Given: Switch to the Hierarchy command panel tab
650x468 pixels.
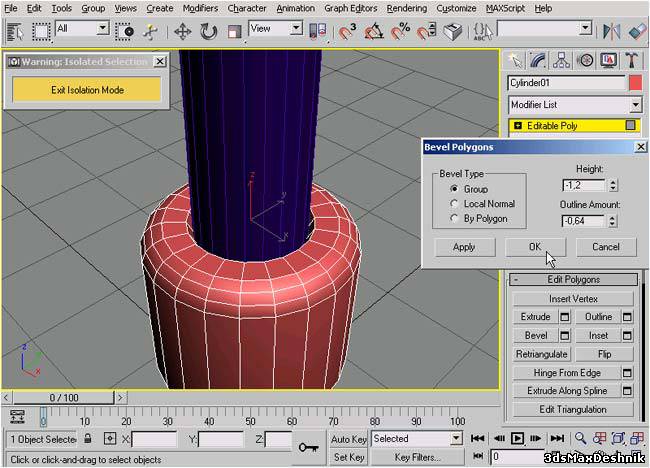Looking at the screenshot, I should pyautogui.click(x=561, y=61).
